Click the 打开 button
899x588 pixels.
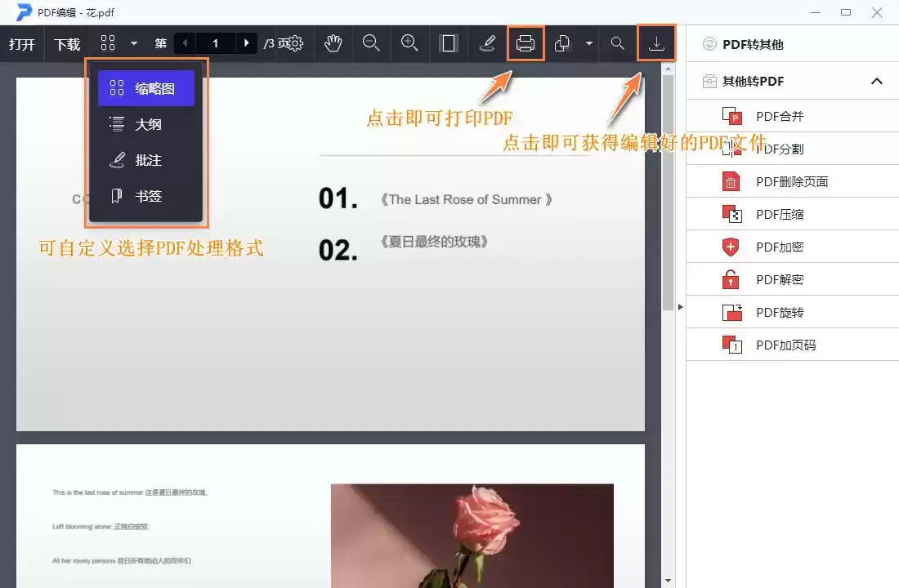[x=22, y=43]
